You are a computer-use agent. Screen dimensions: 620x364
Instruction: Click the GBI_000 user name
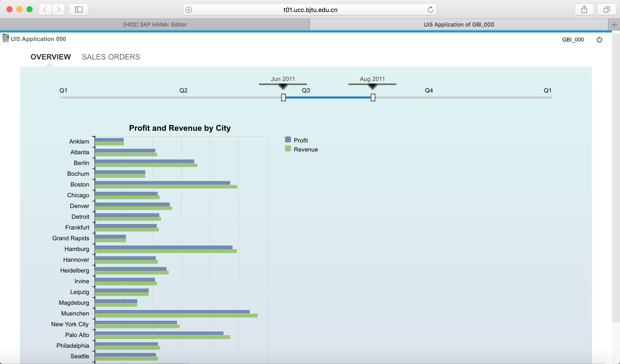pos(573,39)
